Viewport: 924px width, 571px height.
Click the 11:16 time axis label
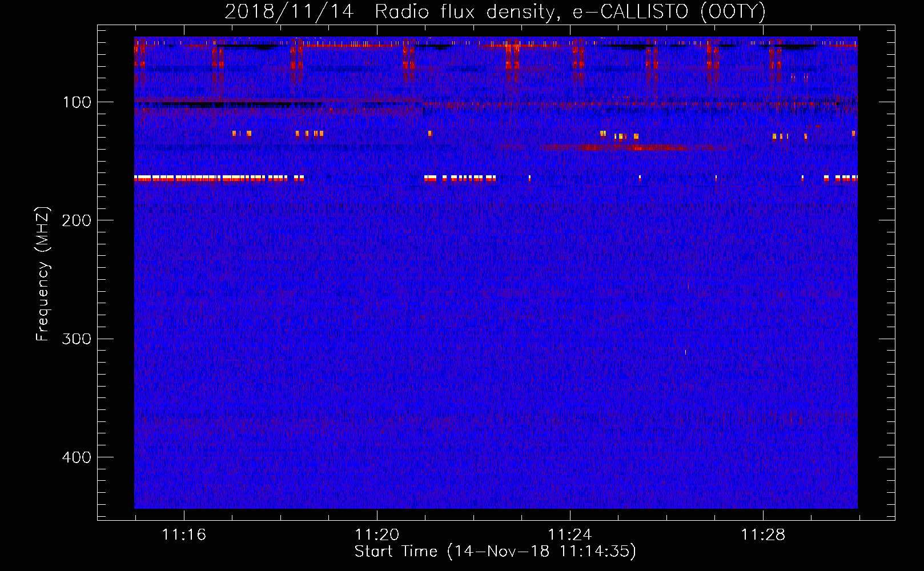[184, 535]
